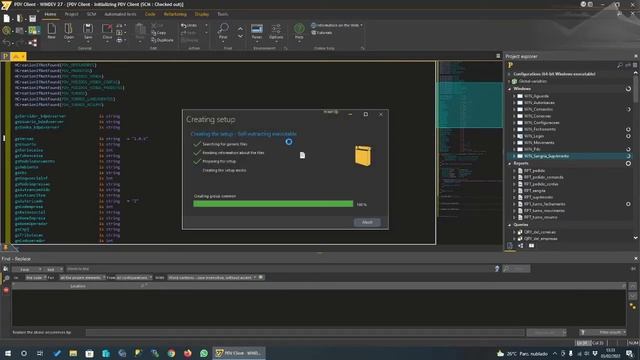Open the Code ribbon tab
This screenshot has height=360, width=640.
150,14
